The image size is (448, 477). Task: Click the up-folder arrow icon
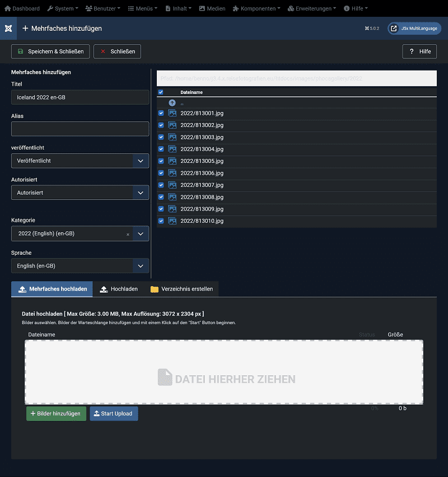172,103
